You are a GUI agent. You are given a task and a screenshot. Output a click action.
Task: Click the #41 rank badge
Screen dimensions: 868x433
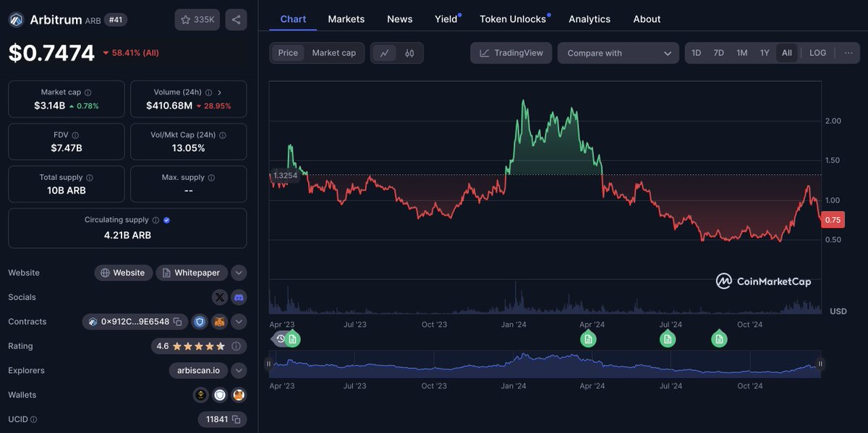click(x=116, y=20)
